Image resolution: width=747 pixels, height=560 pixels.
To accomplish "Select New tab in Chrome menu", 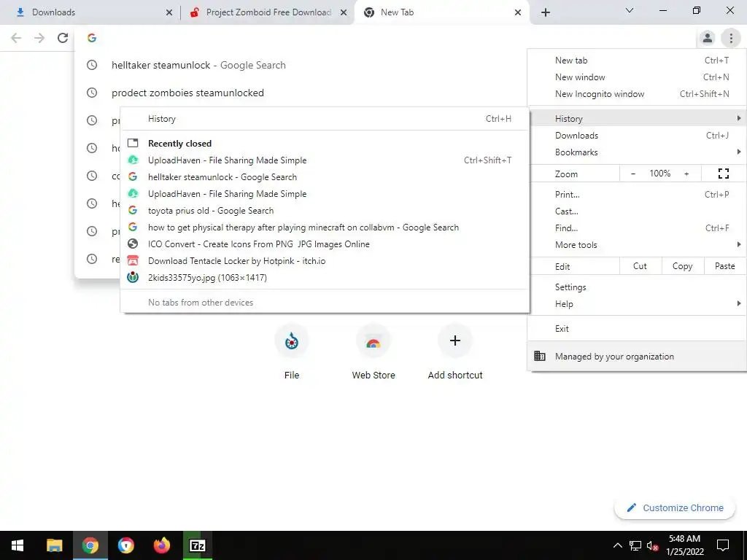I will pos(637,61).
